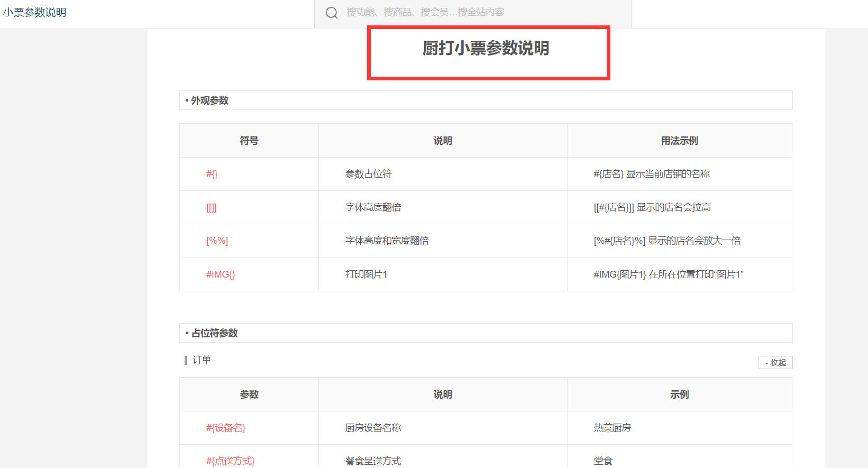
Task: Click the 说明 header in order table
Action: pos(443,394)
